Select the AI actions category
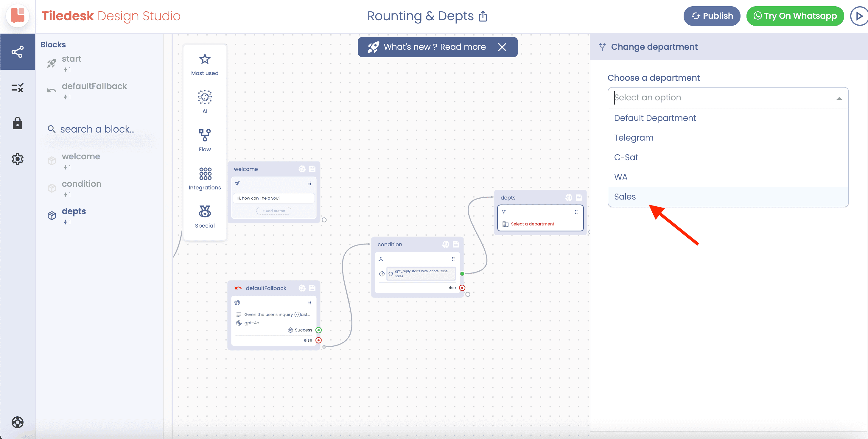 [x=205, y=102]
